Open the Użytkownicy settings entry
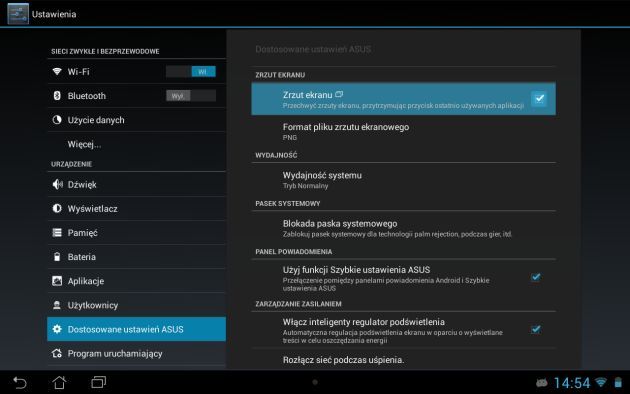Image resolution: width=630 pixels, height=394 pixels. click(136, 305)
